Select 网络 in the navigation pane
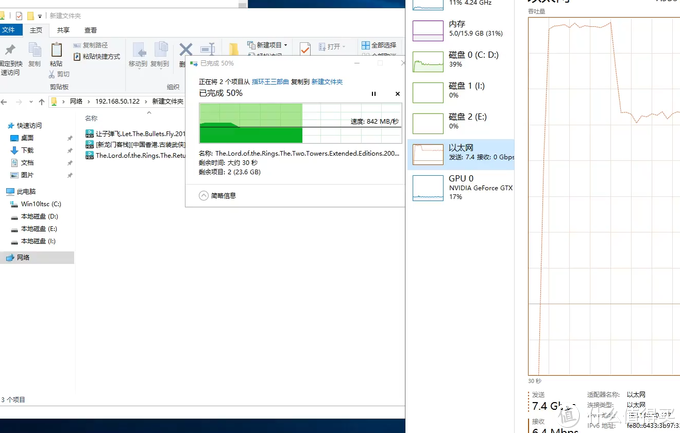The width and height of the screenshot is (680, 433). (37, 257)
